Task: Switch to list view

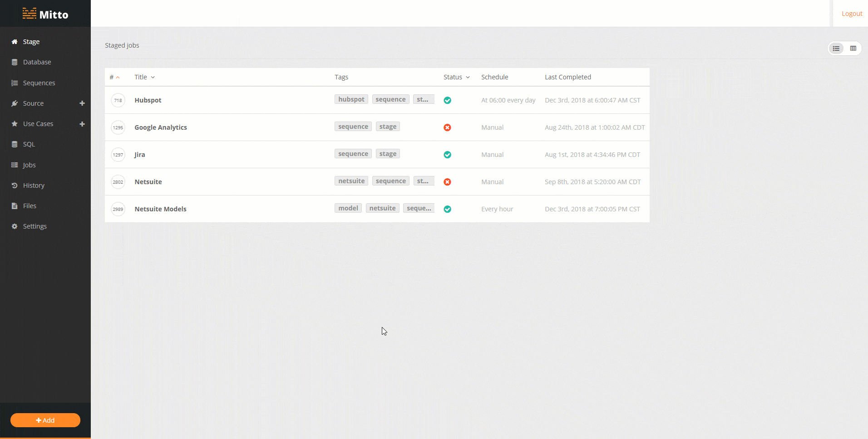Action: tap(836, 49)
